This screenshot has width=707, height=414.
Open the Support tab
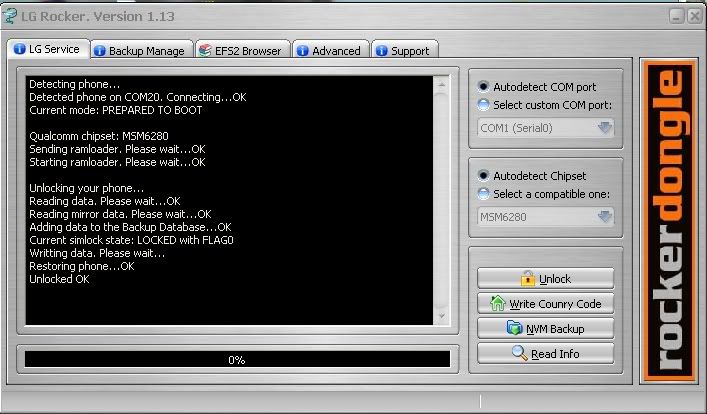click(404, 51)
